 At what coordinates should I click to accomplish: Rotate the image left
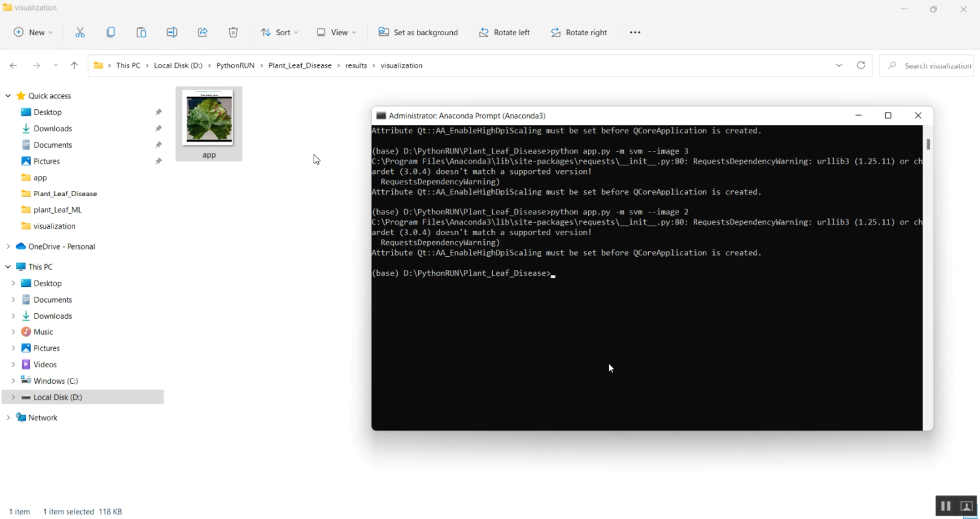click(504, 32)
